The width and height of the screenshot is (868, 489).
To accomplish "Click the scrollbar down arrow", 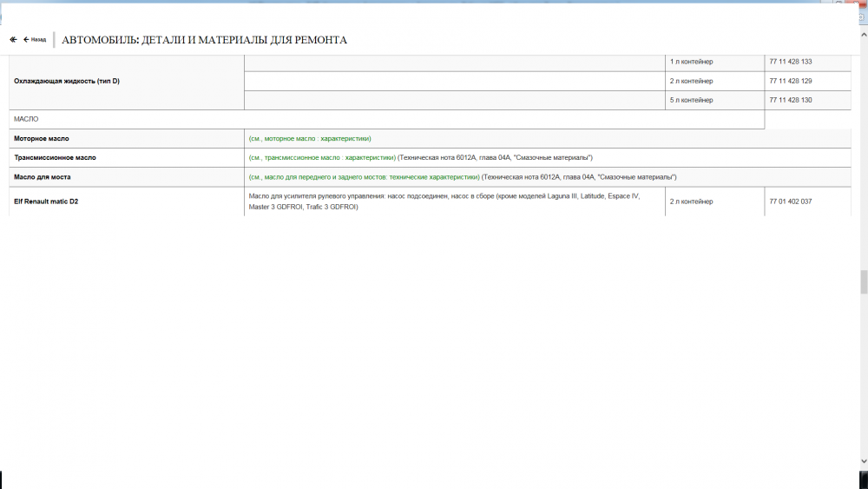I will point(864,460).
